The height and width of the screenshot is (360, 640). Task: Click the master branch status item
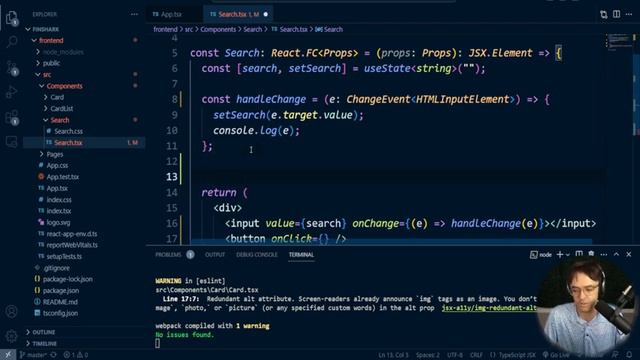(33, 355)
